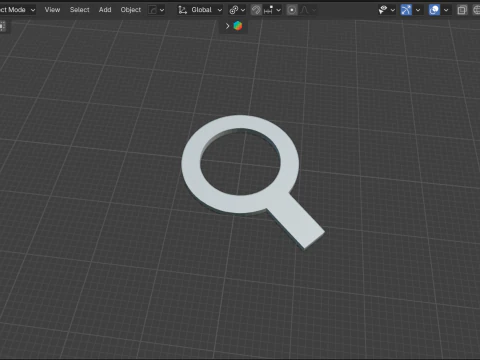Toggle the viewport gizmos icon
Screen dimensions: 480x360
pyautogui.click(x=406, y=10)
